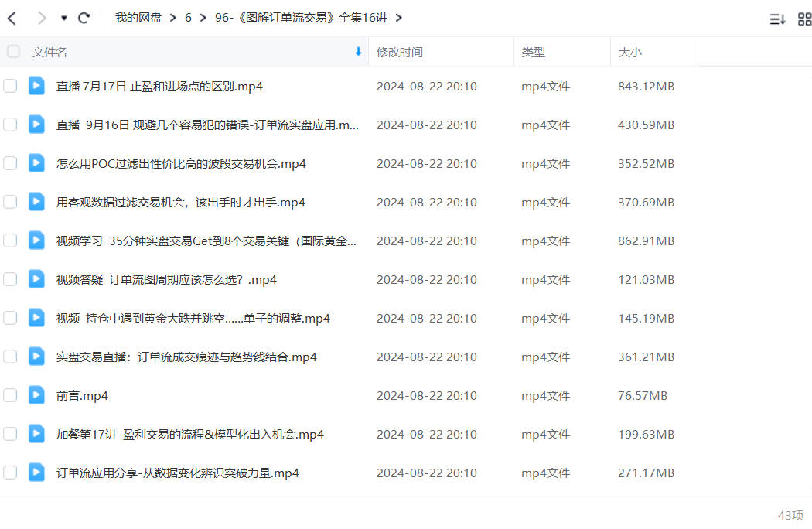The image size is (812, 529).
Task: Check the box for 用客观数据过滤交易机会 file
Action: pos(10,202)
